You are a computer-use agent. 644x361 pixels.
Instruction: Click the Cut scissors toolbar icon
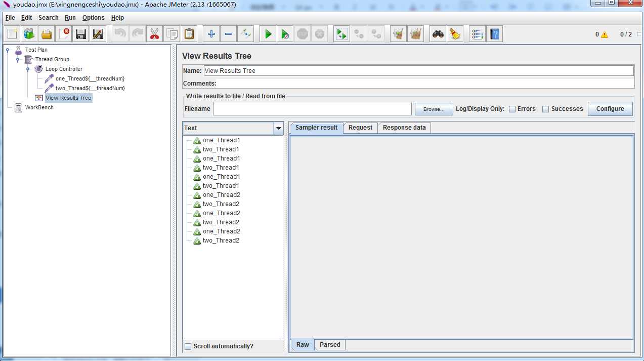(x=154, y=34)
